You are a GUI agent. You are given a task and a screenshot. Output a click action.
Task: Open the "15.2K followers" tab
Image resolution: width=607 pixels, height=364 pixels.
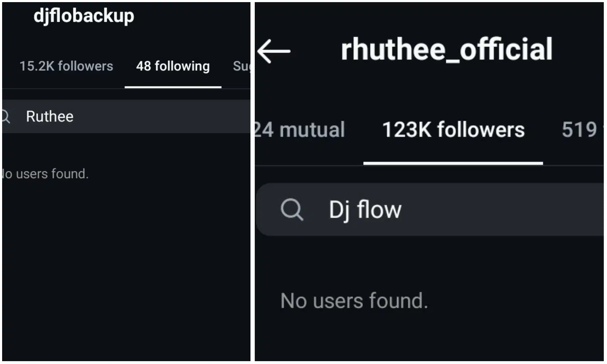point(66,66)
